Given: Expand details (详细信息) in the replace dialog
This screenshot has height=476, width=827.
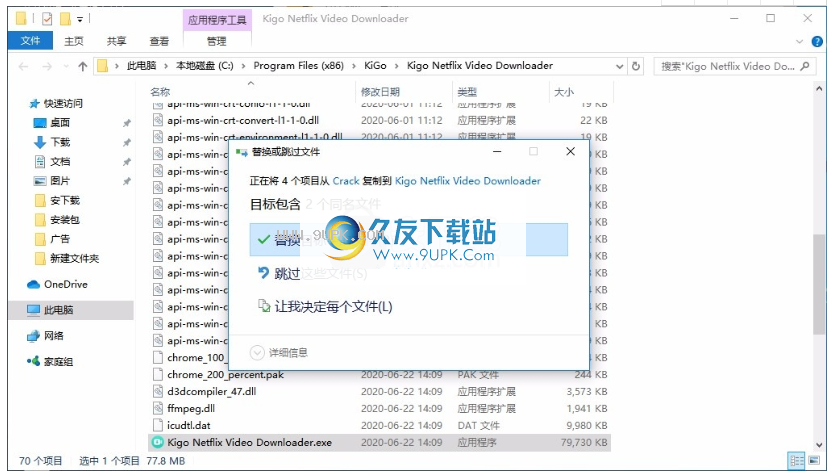Looking at the screenshot, I should coord(278,353).
